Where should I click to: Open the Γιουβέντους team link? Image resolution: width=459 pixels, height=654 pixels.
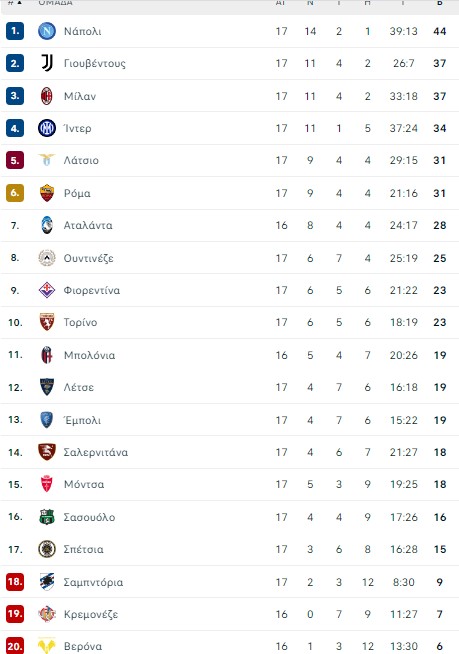point(94,63)
